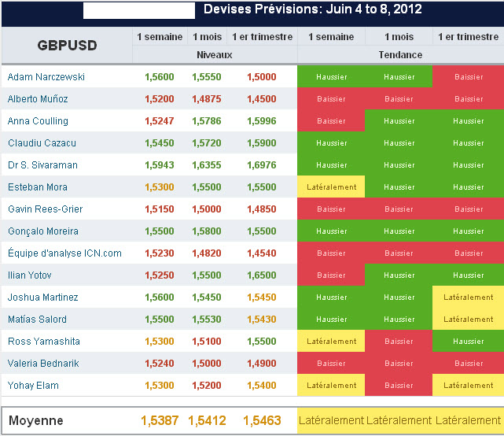Viewport: 504px width, 436px height.
Task: Select Joshua Martinez's 1,5600 weekly level
Action: [x=160, y=297]
